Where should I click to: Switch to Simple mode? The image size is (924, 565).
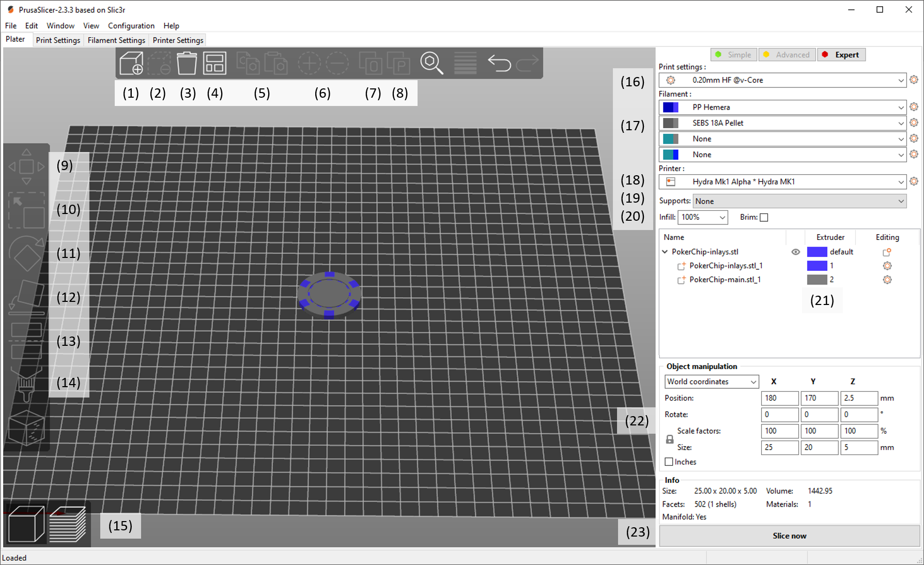(734, 55)
